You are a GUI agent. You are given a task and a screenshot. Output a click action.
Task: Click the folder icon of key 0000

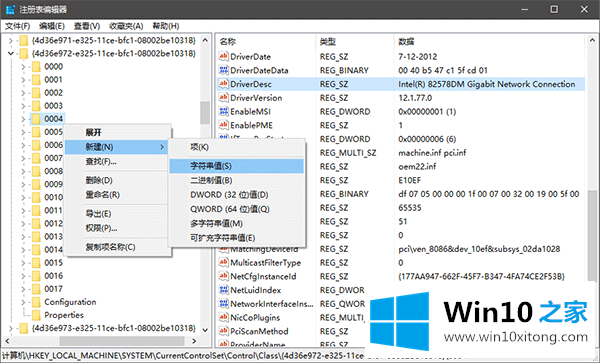[36, 67]
